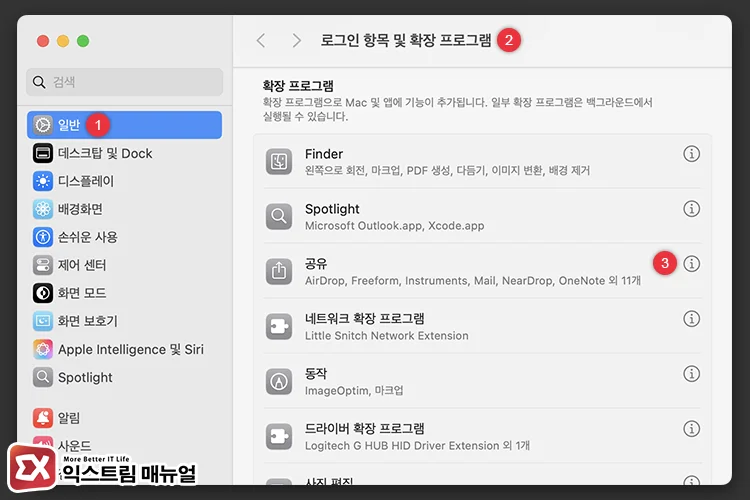Select the 네트워크 확장 프로그램 row title
Viewport: 750px width, 500px height.
[x=364, y=319]
